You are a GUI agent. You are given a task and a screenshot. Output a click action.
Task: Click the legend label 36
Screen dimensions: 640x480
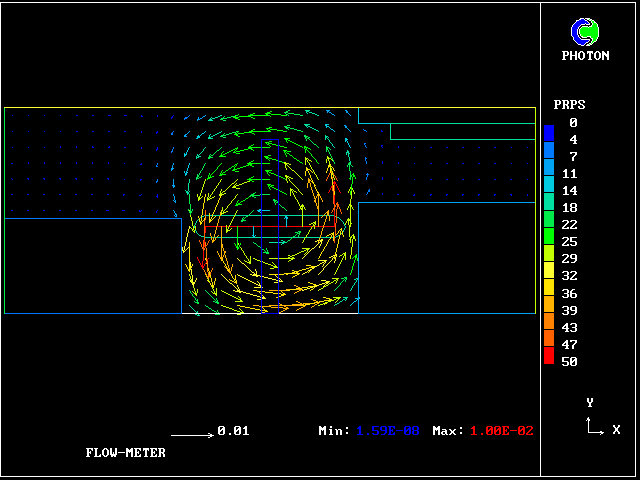point(569,293)
